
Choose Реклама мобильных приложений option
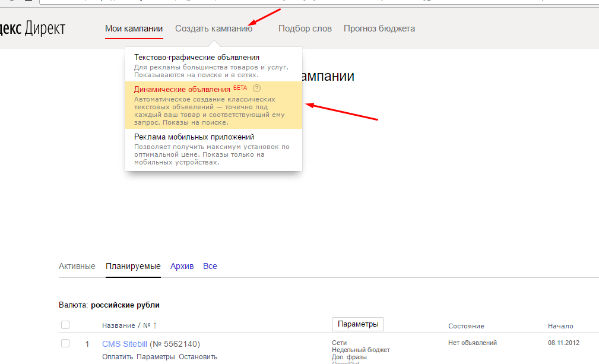pyautogui.click(x=214, y=149)
